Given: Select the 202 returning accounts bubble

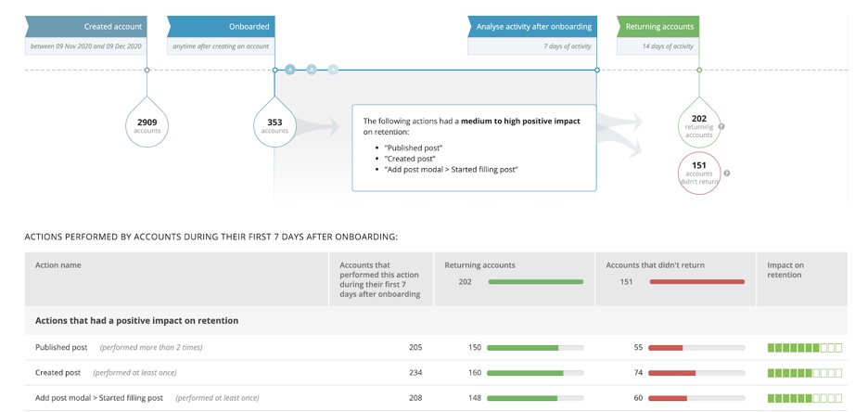Looking at the screenshot, I should pos(699,124).
